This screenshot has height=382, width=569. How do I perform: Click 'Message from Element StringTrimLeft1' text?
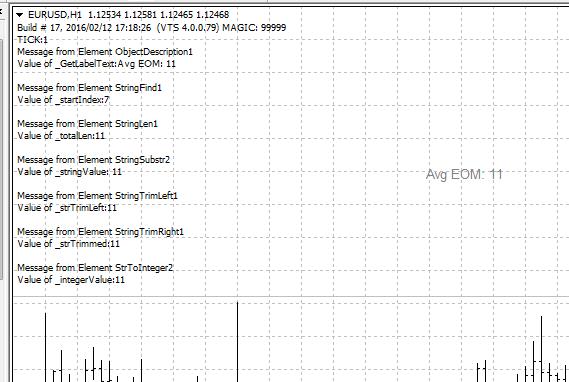tap(98, 196)
